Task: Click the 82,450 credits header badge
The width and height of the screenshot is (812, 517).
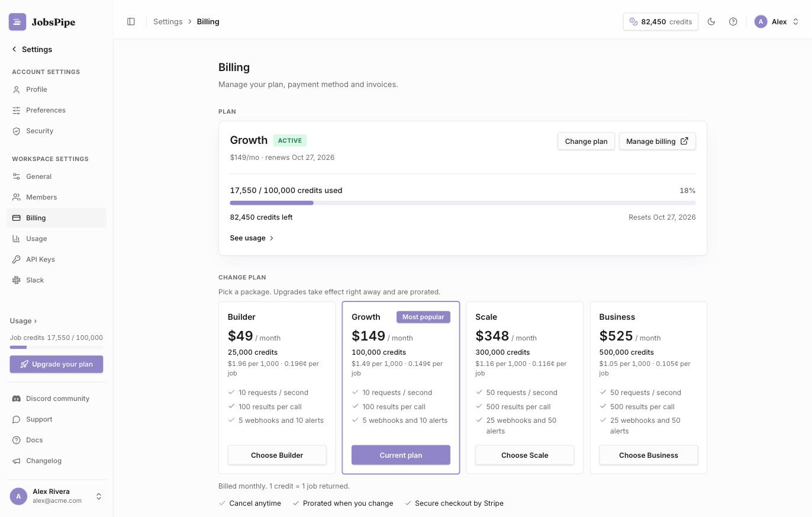Action: 660,21
